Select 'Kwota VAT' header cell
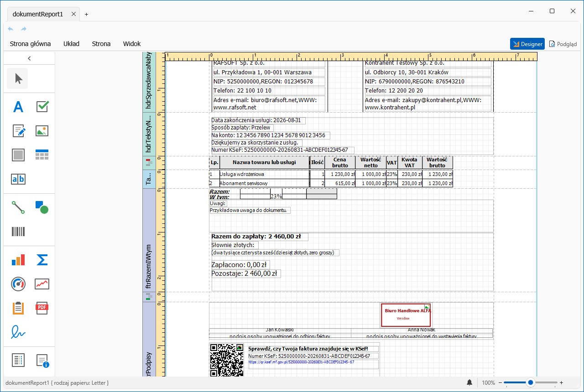The width and height of the screenshot is (584, 392). (410, 162)
